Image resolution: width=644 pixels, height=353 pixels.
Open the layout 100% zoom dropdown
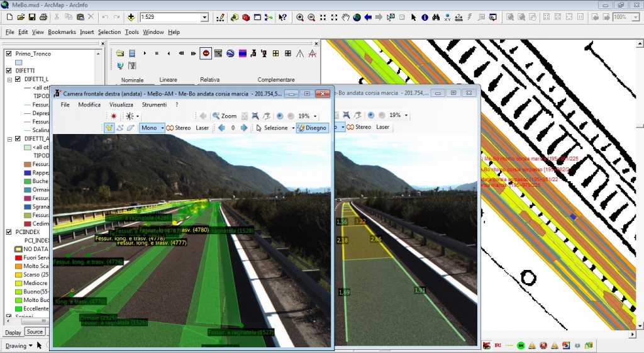click(635, 17)
